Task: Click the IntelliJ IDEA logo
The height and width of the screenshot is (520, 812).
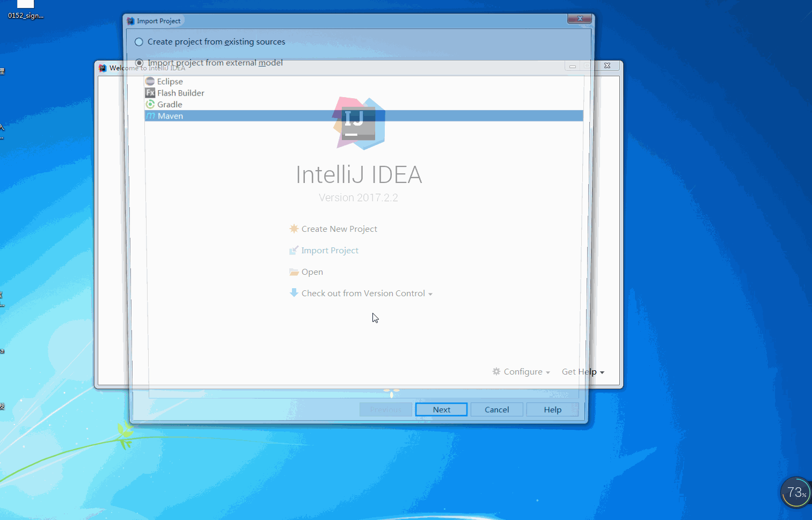Action: pos(358,123)
